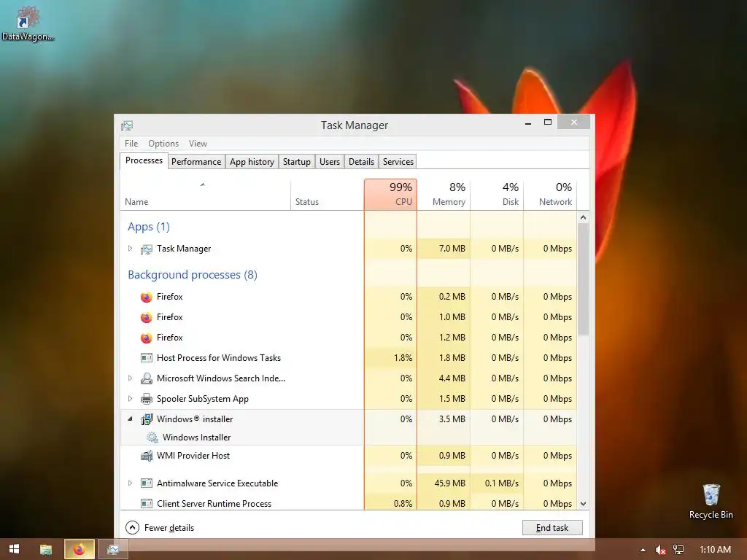Click the Antimalware Service Executable icon
747x560 pixels.
tap(146, 483)
